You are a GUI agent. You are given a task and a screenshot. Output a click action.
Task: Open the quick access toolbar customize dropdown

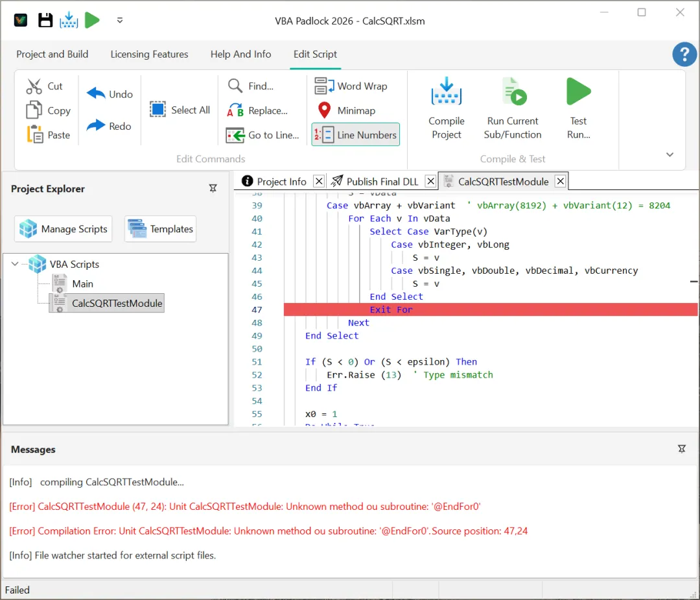120,21
